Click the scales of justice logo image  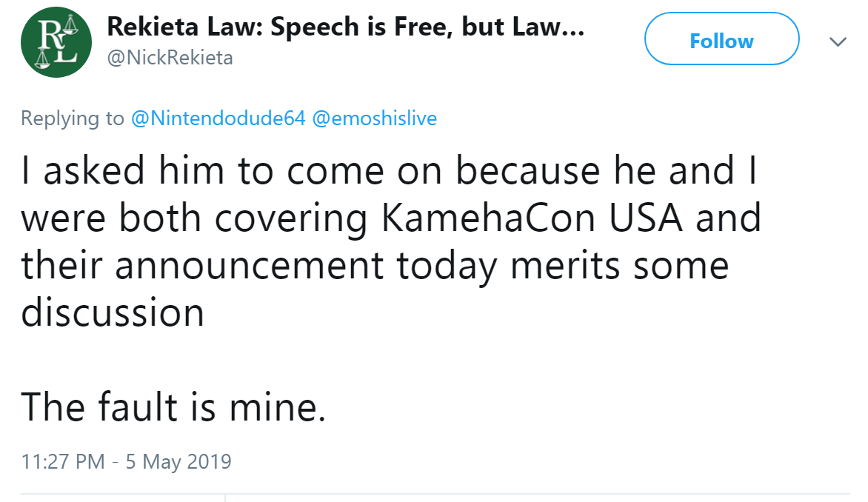[56, 42]
